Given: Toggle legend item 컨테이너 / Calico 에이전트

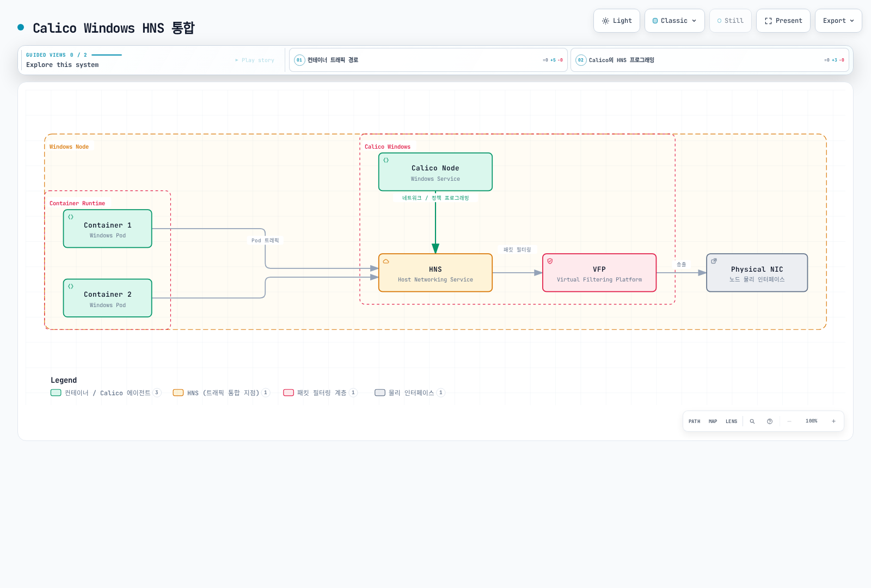Looking at the screenshot, I should click(106, 393).
